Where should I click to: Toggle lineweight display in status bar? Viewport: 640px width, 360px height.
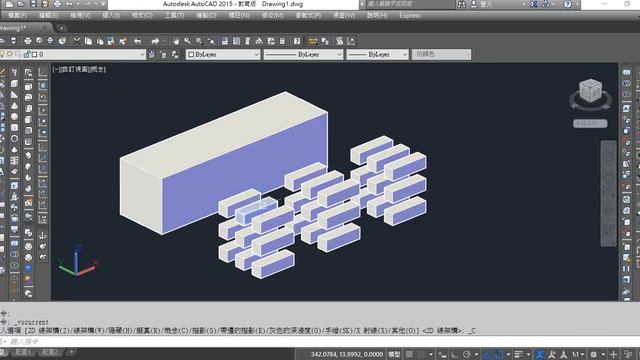click(x=519, y=354)
